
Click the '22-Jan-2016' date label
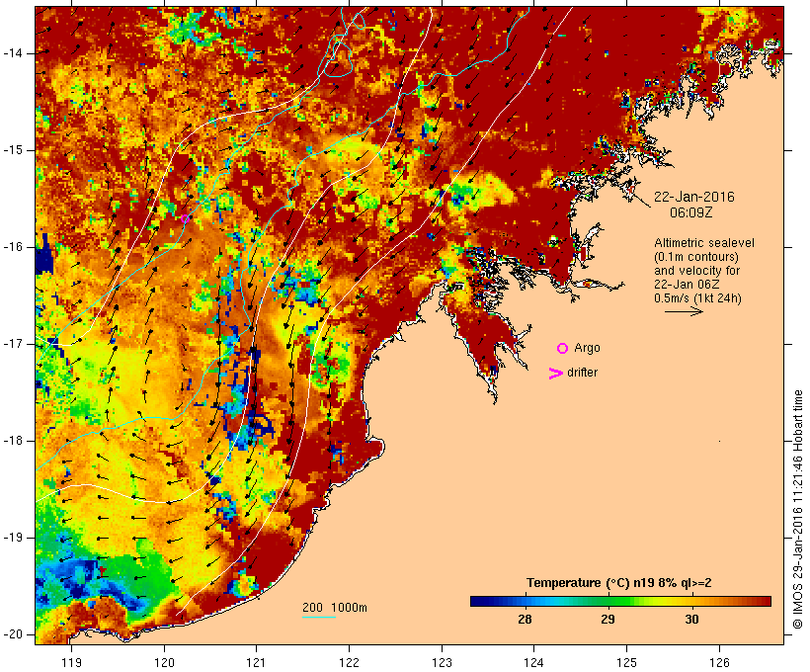[x=693, y=197]
